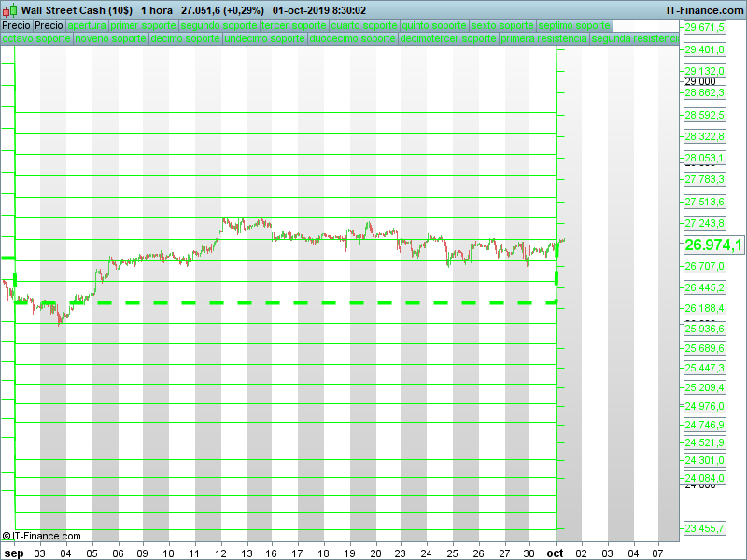Select the septimo soporte label
This screenshot has width=747, height=560.
click(574, 26)
